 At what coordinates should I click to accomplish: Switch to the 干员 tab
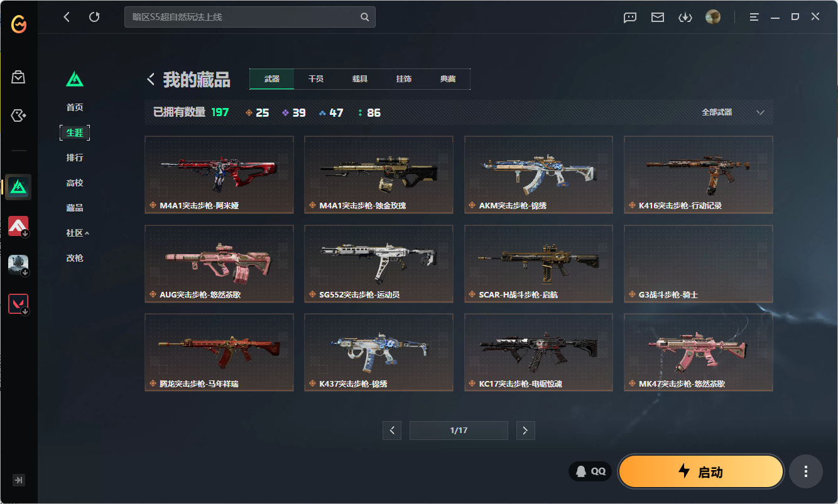[316, 79]
